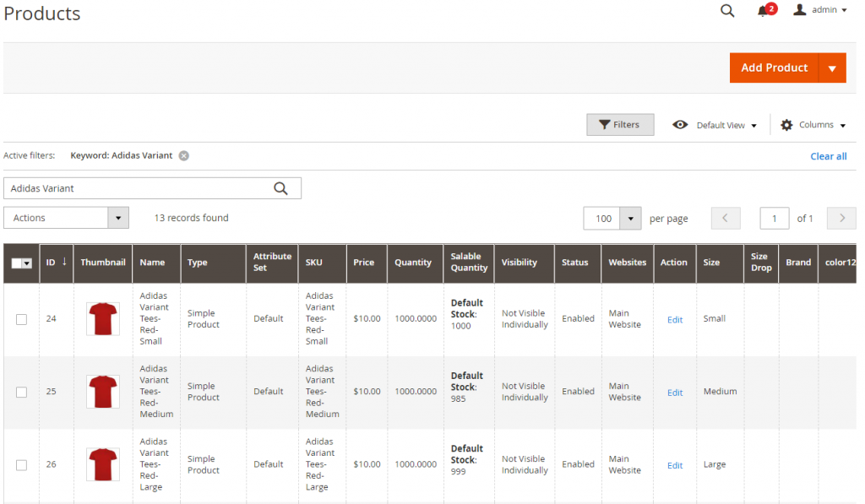Open the global admin search icon
This screenshot has height=504, width=865.
(726, 10)
